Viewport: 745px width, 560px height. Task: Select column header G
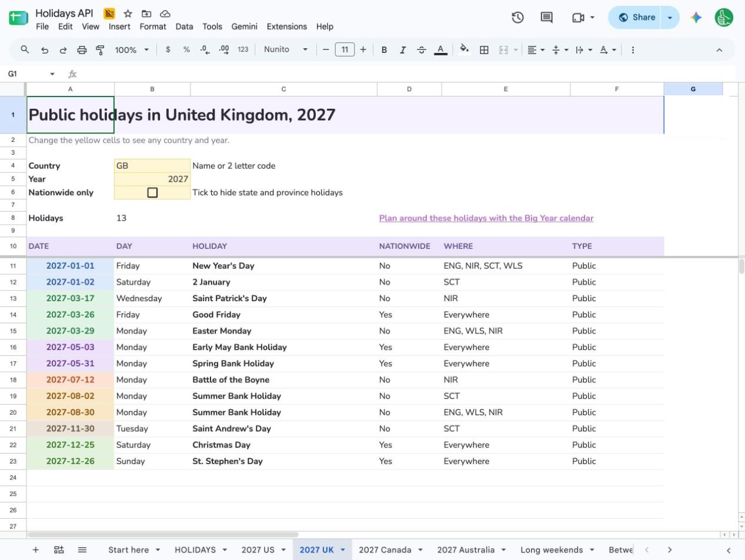[693, 89]
